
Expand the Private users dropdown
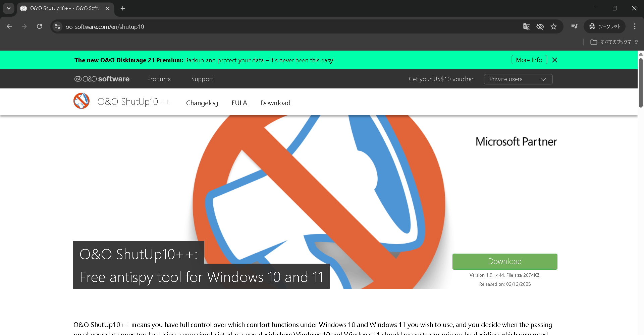(x=518, y=79)
